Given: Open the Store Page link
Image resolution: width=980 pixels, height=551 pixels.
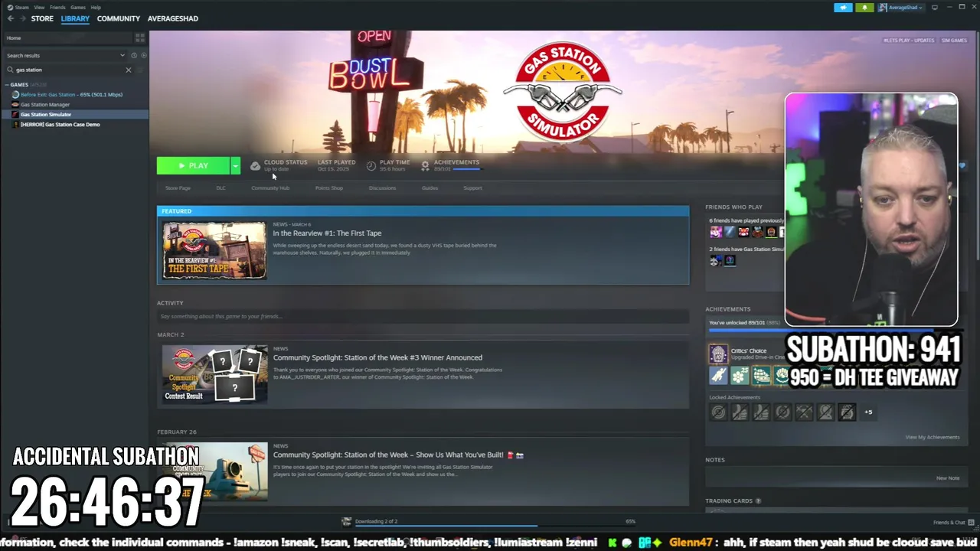Looking at the screenshot, I should tap(178, 187).
